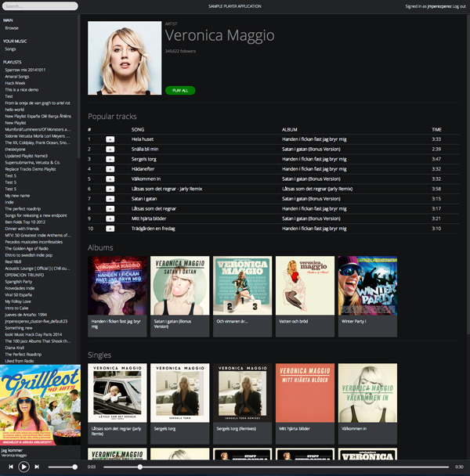This screenshot has width=470, height=476.
Task: Hit the plus icon for Trädgården en fredag
Action: (x=110, y=229)
